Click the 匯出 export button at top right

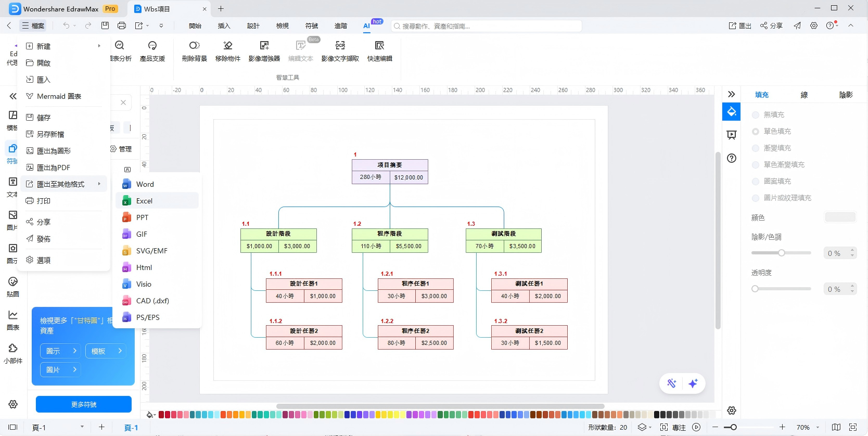pyautogui.click(x=739, y=25)
